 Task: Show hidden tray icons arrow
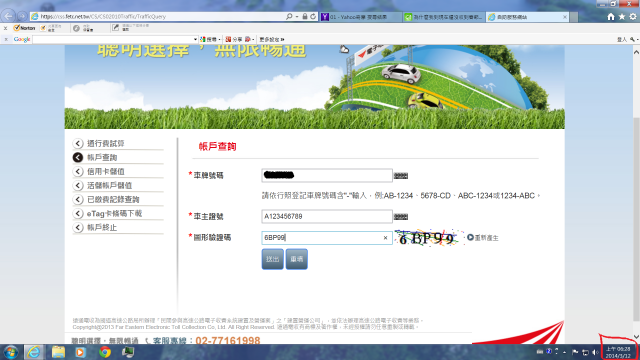564,352
